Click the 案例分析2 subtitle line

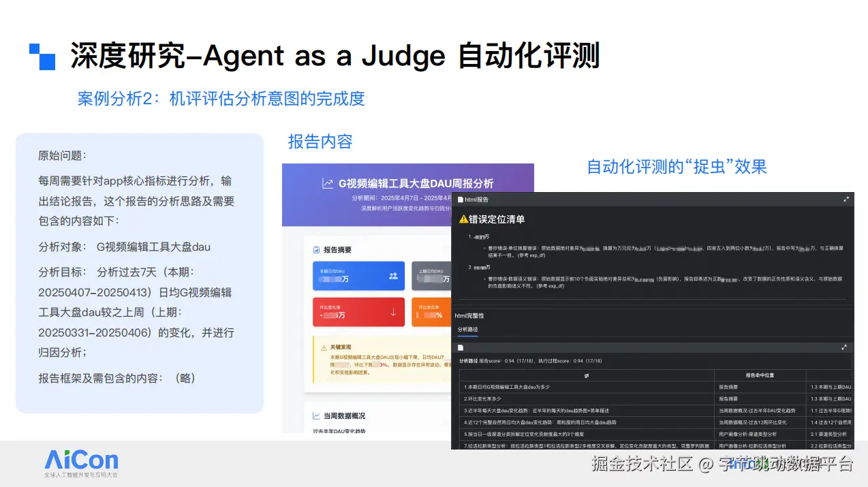(x=221, y=98)
